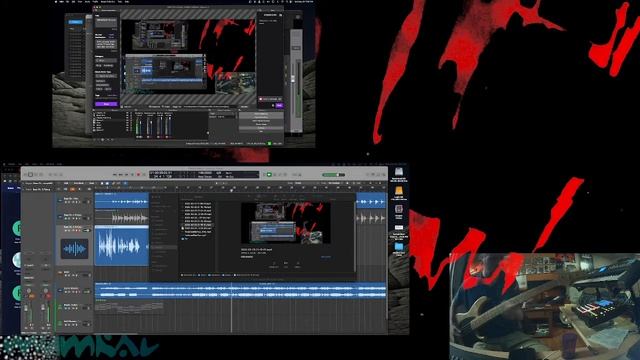The image size is (640, 360).
Task: Click the playhead marker in Logic ruler
Action: (x=231, y=190)
